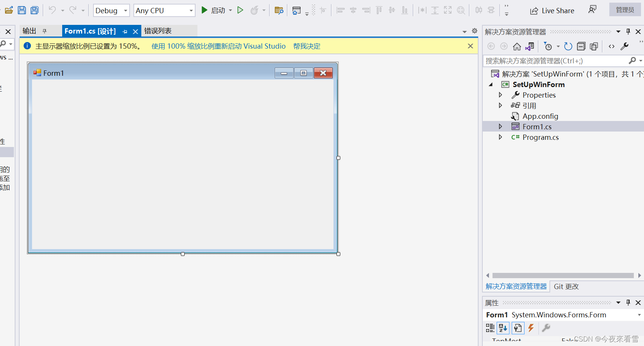Refresh the Solution Explorer
The height and width of the screenshot is (346, 644).
coord(568,46)
